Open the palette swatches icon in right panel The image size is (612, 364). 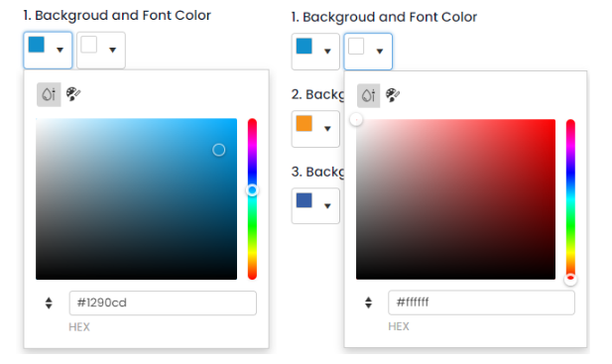pos(392,95)
